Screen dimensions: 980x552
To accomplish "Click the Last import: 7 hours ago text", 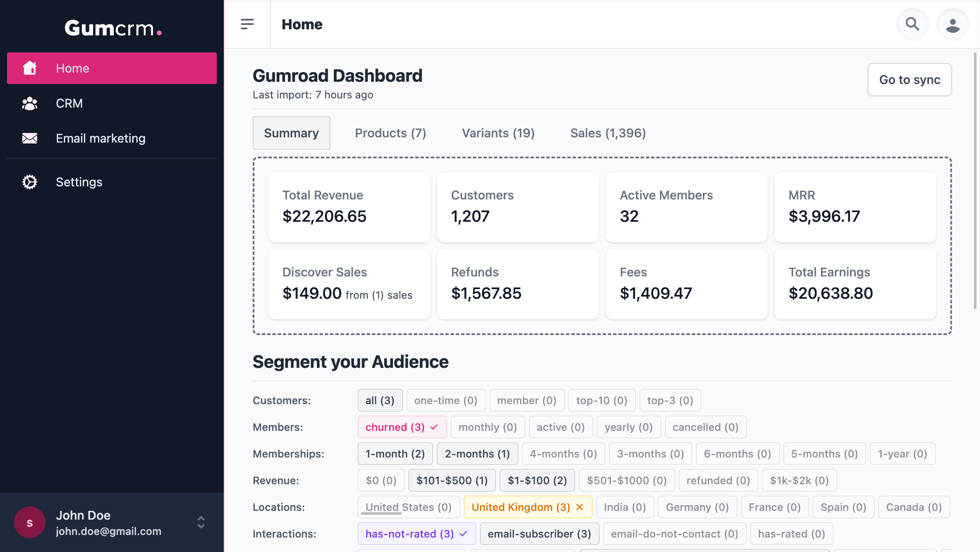I will coord(313,95).
